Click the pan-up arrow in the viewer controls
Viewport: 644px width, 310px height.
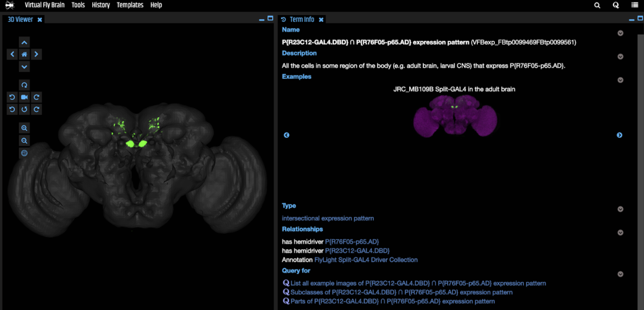[x=24, y=42]
